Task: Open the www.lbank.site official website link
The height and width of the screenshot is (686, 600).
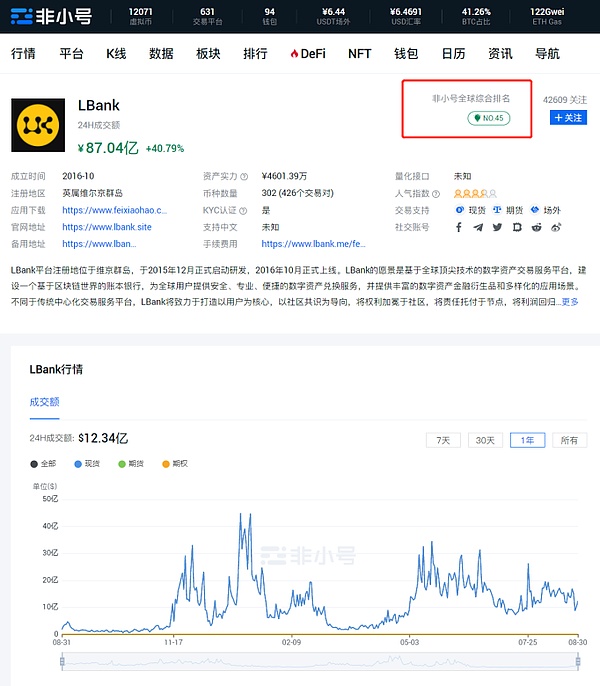Action: click(x=107, y=227)
